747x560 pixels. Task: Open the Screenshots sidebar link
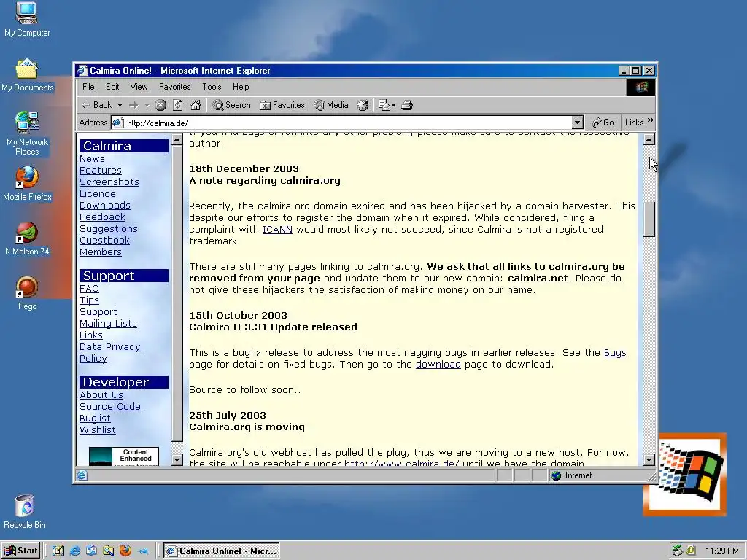click(x=109, y=182)
